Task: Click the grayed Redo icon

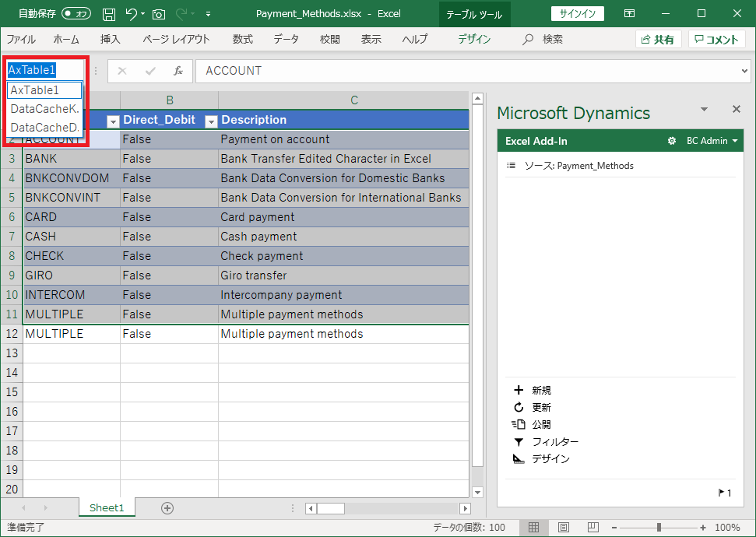Action: click(181, 14)
